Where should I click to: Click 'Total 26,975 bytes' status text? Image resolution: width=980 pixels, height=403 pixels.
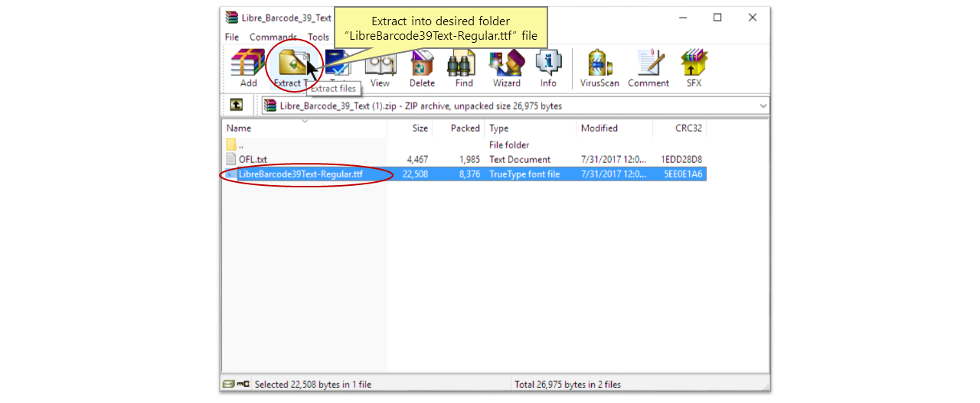tap(567, 385)
